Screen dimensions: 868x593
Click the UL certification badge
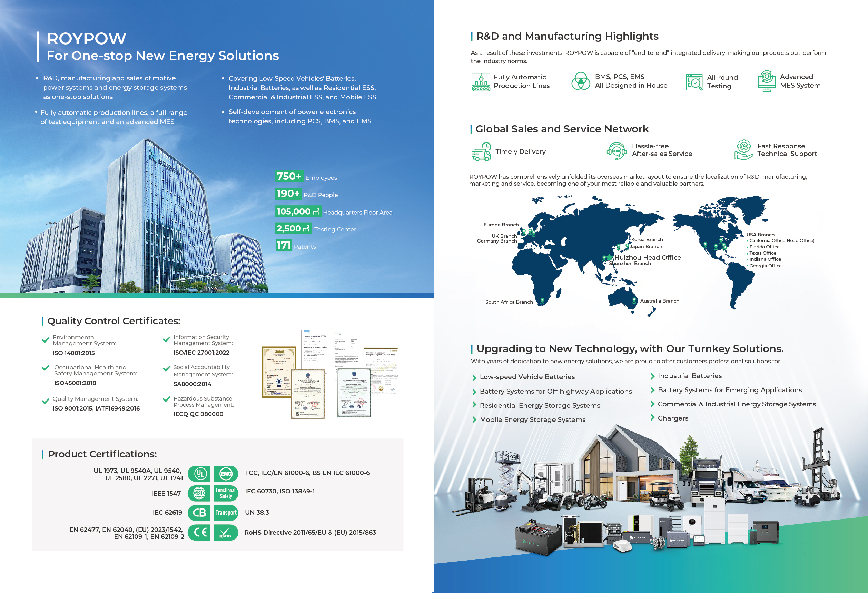pyautogui.click(x=199, y=474)
